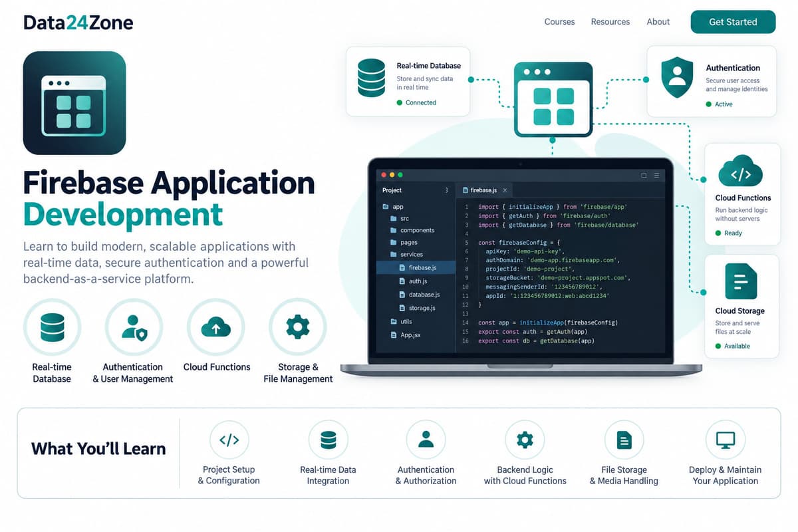Click the Active status in Authentication card
The height and width of the screenshot is (532, 798).
[x=720, y=104]
